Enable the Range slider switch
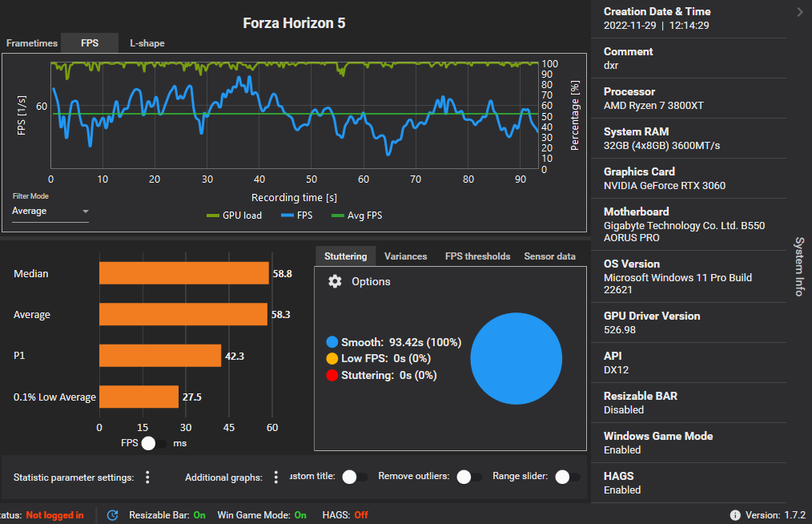812x524 pixels. (x=568, y=477)
